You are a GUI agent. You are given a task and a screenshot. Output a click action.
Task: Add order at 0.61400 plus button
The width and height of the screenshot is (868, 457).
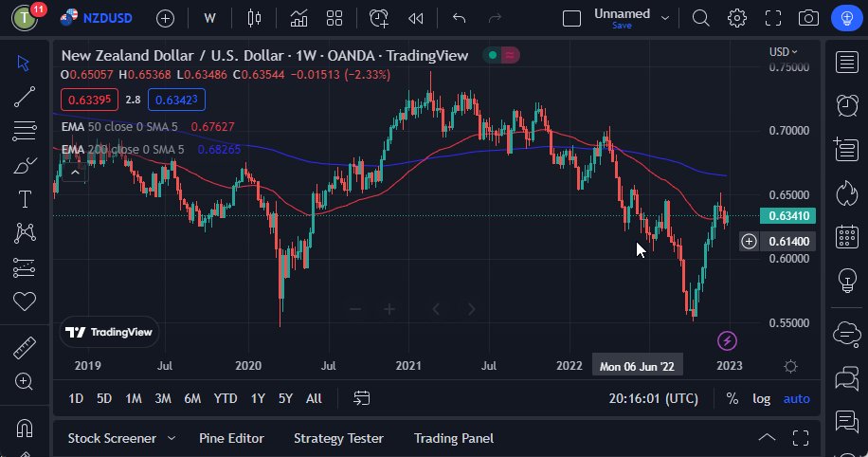point(749,242)
